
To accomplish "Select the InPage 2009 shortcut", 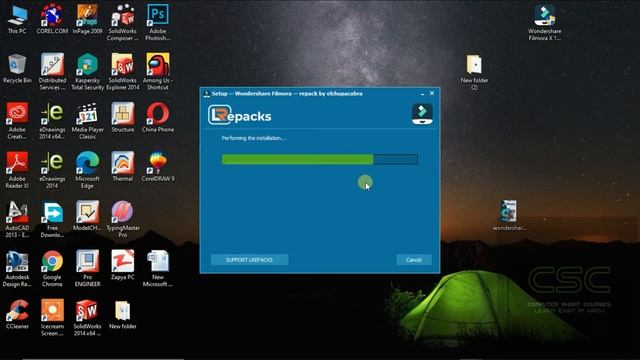I will tap(87, 18).
